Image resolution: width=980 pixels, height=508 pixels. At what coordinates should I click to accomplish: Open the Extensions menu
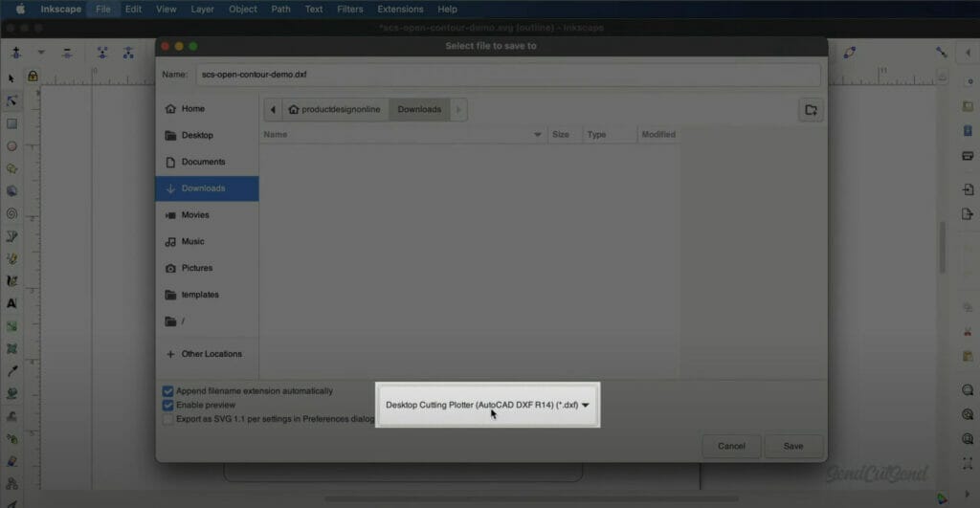pos(400,10)
